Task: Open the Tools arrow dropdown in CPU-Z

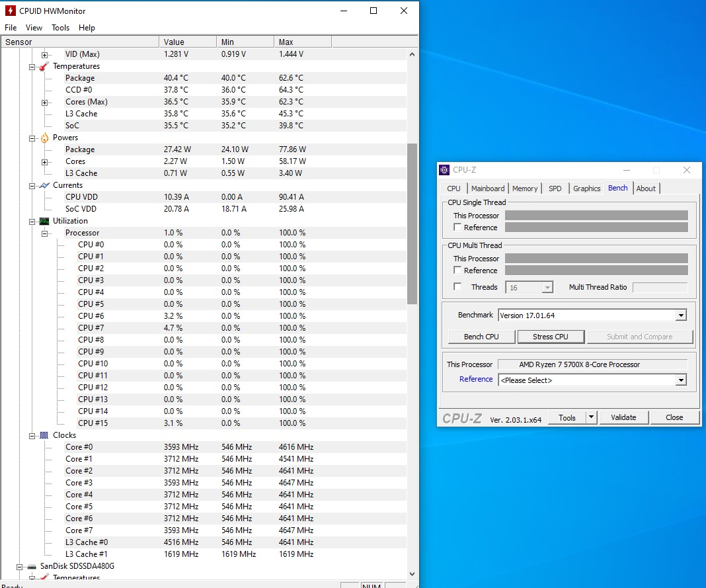Action: coord(592,417)
